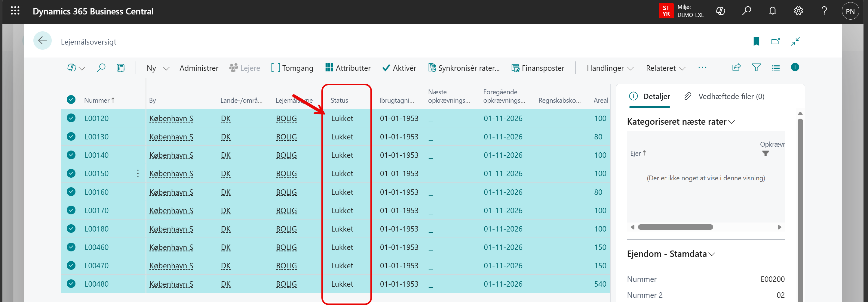This screenshot has width=868, height=305.
Task: Deselect row L00130 checkmark
Action: (x=71, y=136)
